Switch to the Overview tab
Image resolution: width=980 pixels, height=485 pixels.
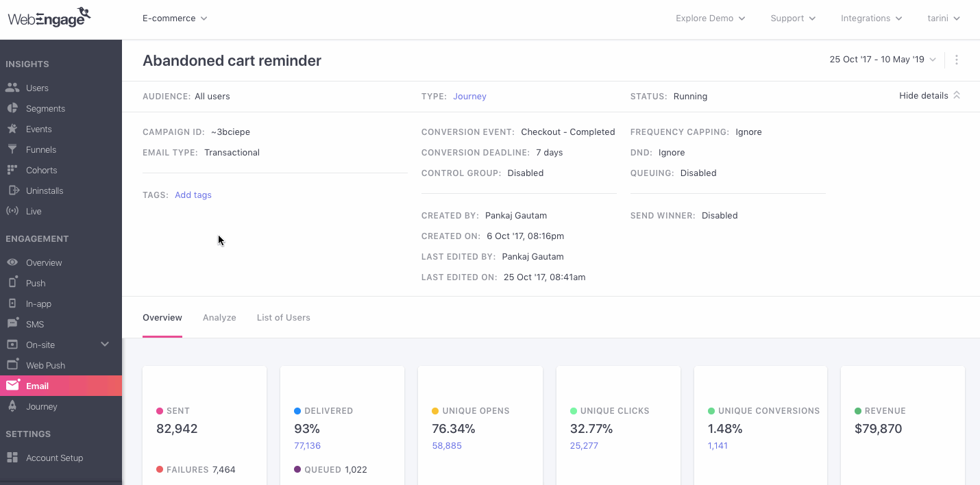[162, 317]
